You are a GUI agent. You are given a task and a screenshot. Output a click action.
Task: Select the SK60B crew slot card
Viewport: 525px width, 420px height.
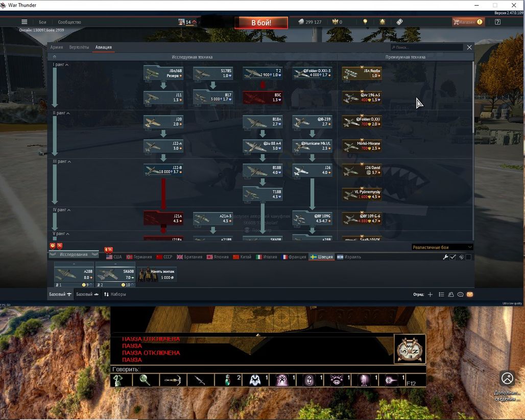115,275
